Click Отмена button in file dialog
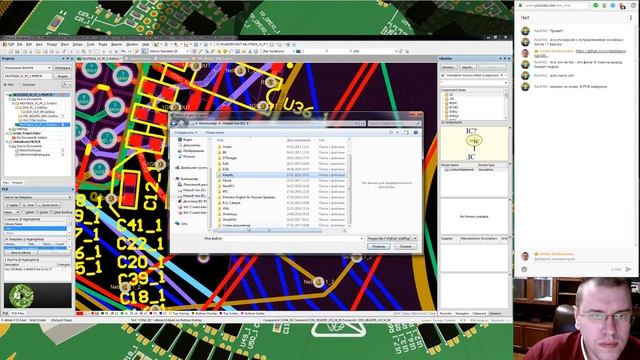This screenshot has height=360, width=640. coord(405,247)
